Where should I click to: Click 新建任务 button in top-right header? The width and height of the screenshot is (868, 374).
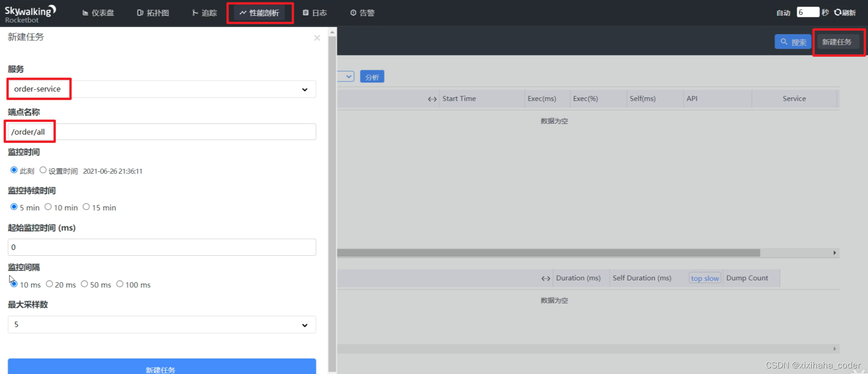point(837,42)
